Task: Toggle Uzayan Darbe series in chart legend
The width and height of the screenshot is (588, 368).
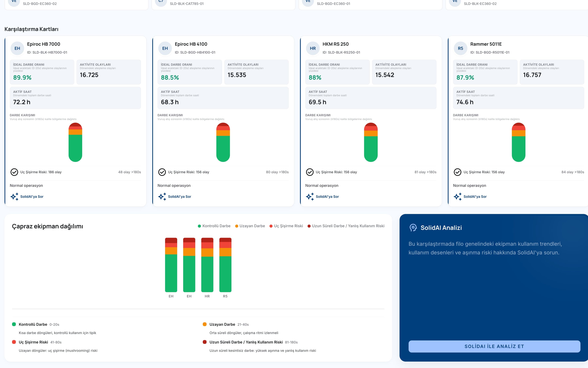Action: click(250, 226)
